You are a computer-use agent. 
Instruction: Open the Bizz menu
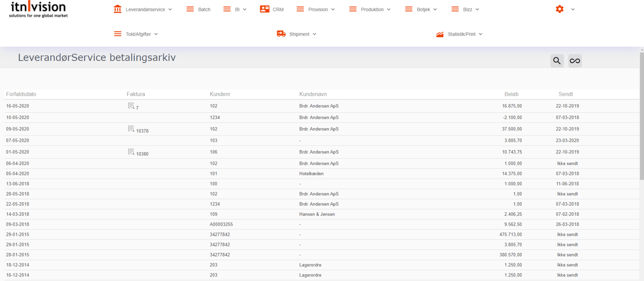465,9
